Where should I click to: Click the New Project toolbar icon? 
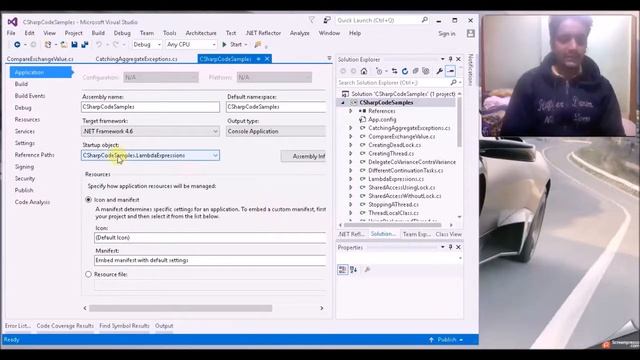coord(48,44)
